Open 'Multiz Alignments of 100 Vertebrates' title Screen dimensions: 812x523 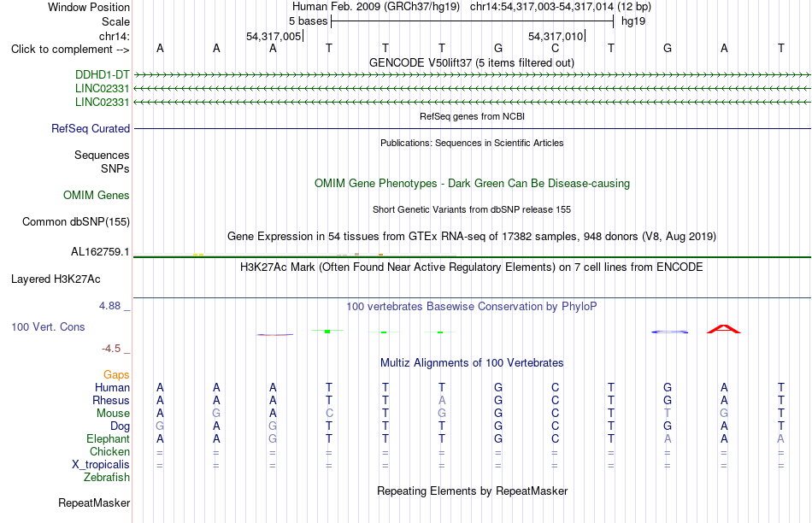point(472,363)
